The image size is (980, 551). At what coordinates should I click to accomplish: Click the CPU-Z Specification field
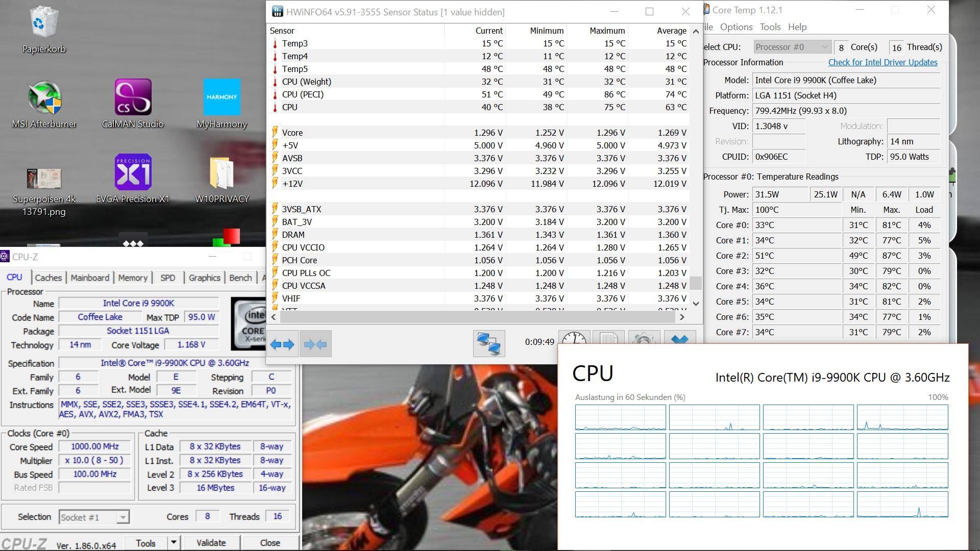[175, 363]
